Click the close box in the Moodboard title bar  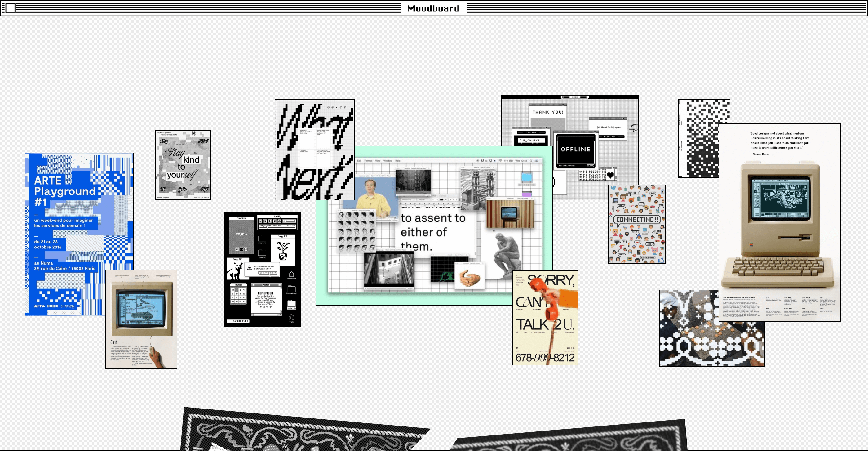[x=11, y=8]
